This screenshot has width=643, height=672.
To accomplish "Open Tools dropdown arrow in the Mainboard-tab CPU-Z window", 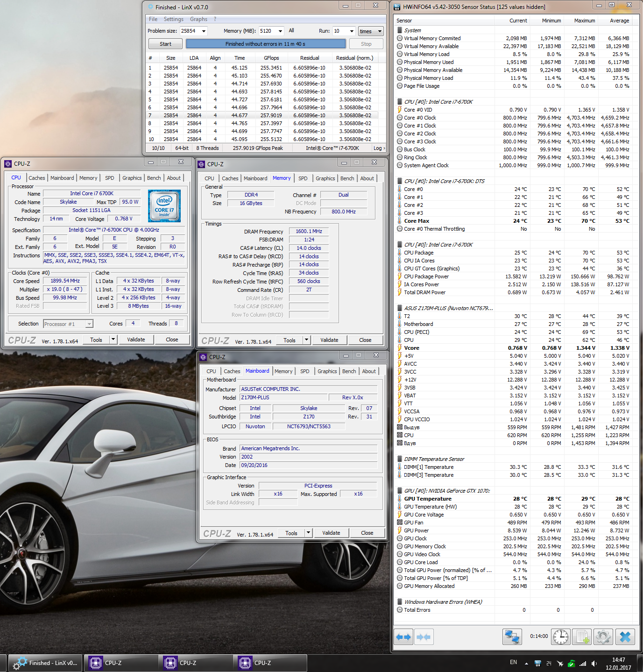I will tap(308, 533).
